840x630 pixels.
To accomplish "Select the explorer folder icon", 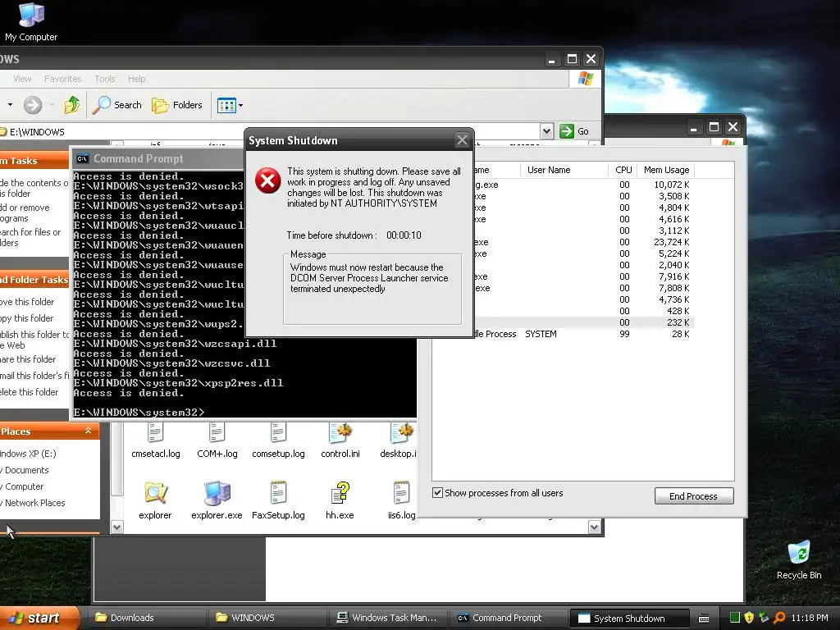I will point(155,501).
